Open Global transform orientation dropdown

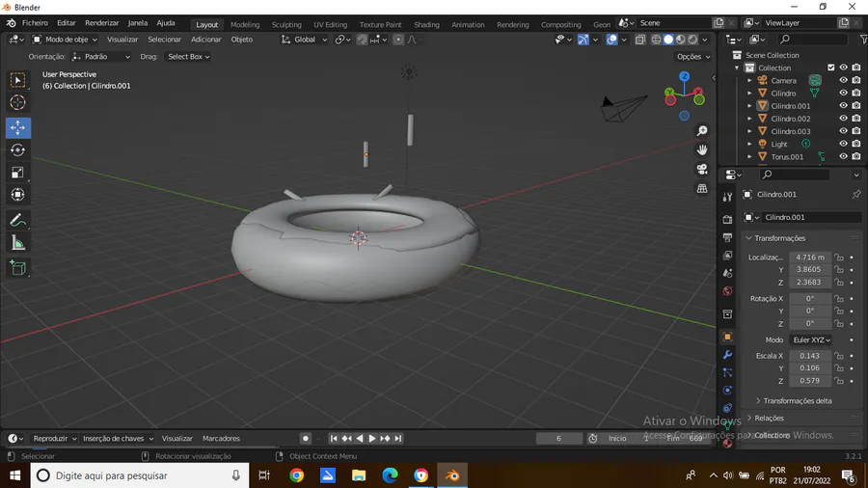(304, 40)
